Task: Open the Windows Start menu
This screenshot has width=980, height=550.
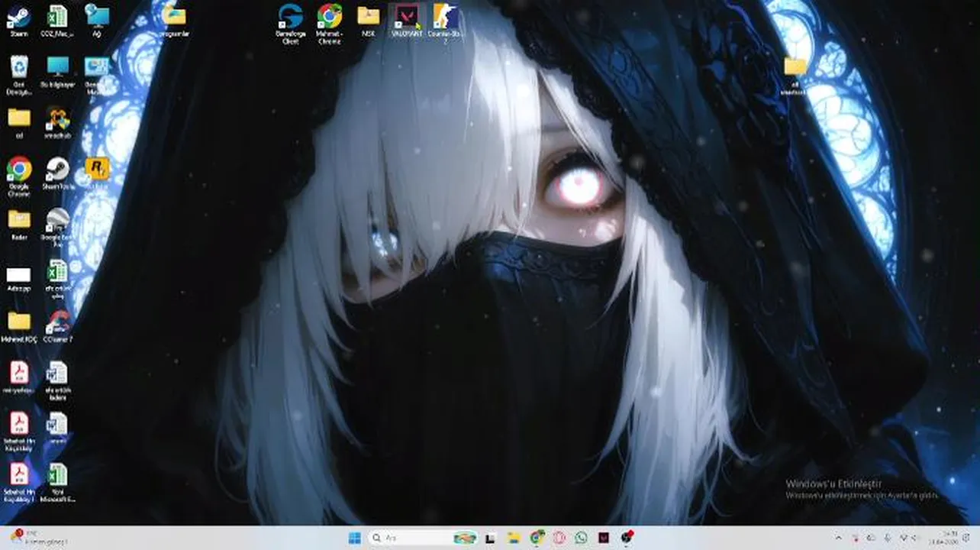Action: point(355,538)
